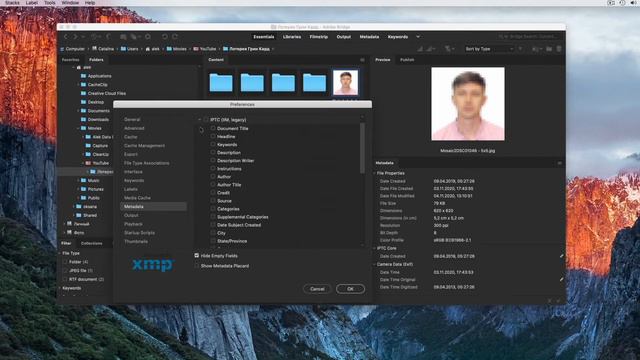This screenshot has width=640, height=360.
Task: Click the preview image of the portrait
Action: coord(468,104)
